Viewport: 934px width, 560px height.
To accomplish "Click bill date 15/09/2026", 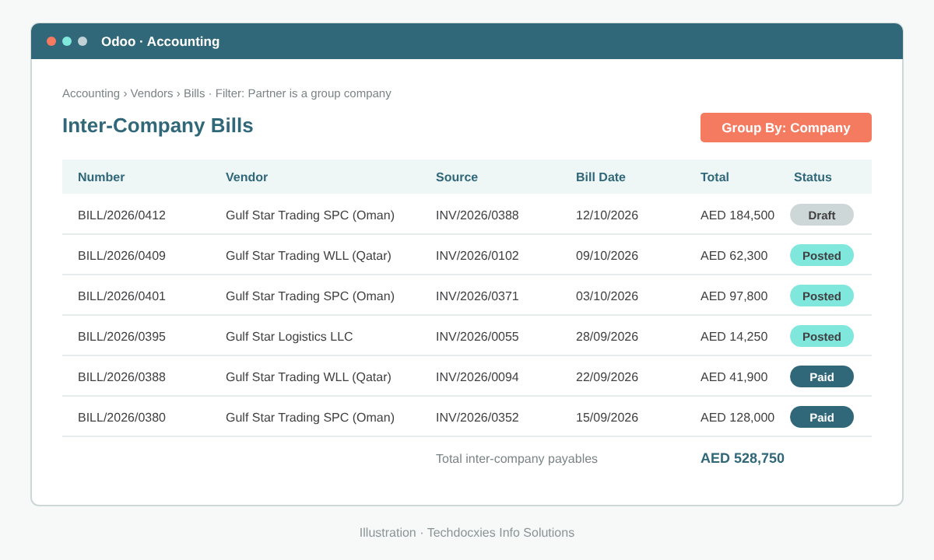I will pyautogui.click(x=607, y=418).
